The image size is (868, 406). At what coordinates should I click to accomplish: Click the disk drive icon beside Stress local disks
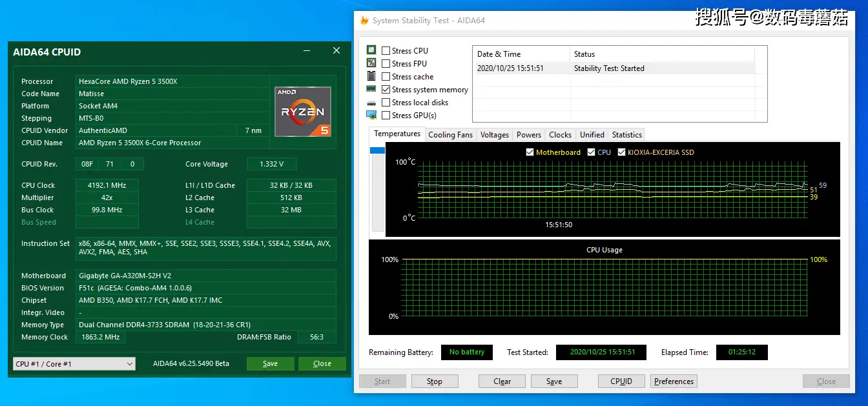(x=371, y=103)
